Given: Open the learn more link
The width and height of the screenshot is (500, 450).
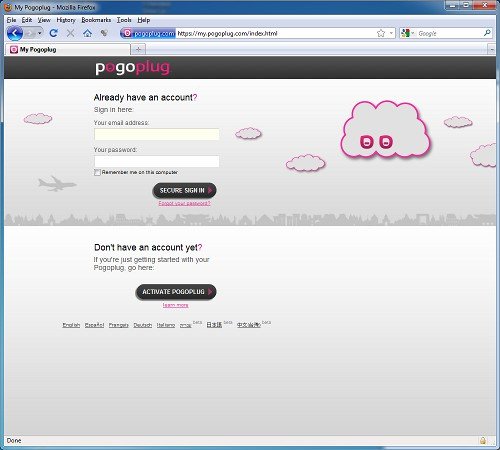Looking at the screenshot, I should coord(175,305).
